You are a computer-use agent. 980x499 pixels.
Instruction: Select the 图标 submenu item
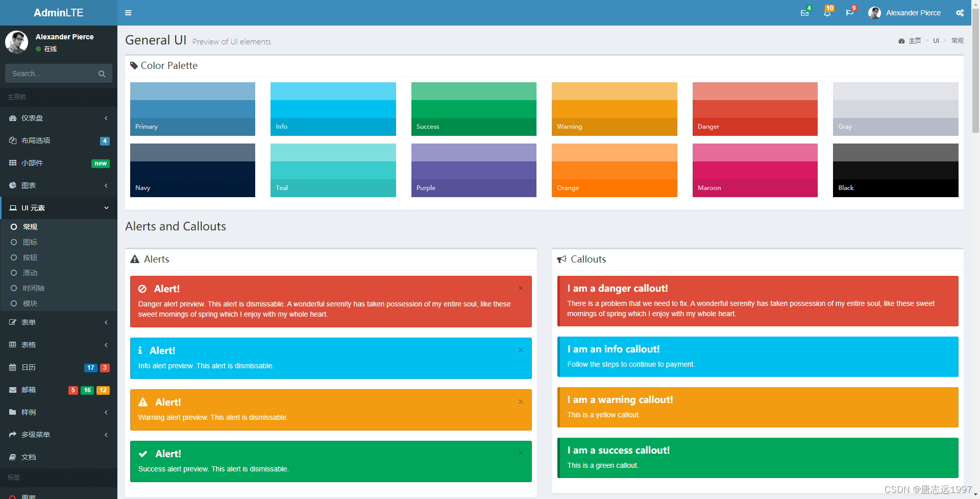[x=59, y=242]
